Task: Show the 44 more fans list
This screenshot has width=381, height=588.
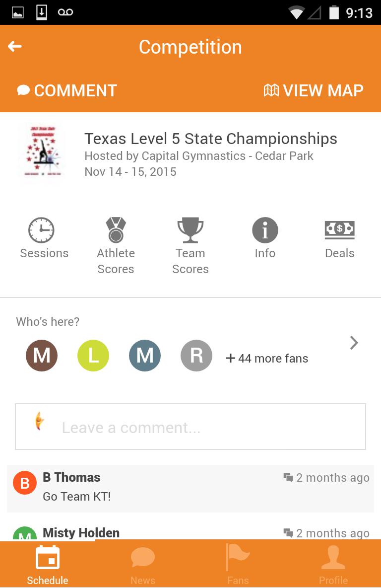Action: click(267, 358)
